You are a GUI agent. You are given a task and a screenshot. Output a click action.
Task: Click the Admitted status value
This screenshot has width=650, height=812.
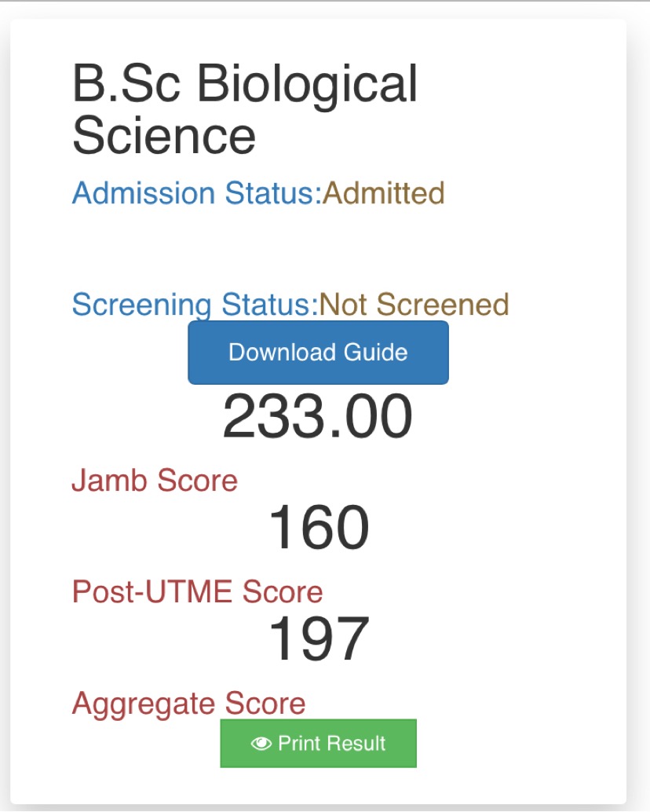click(384, 192)
